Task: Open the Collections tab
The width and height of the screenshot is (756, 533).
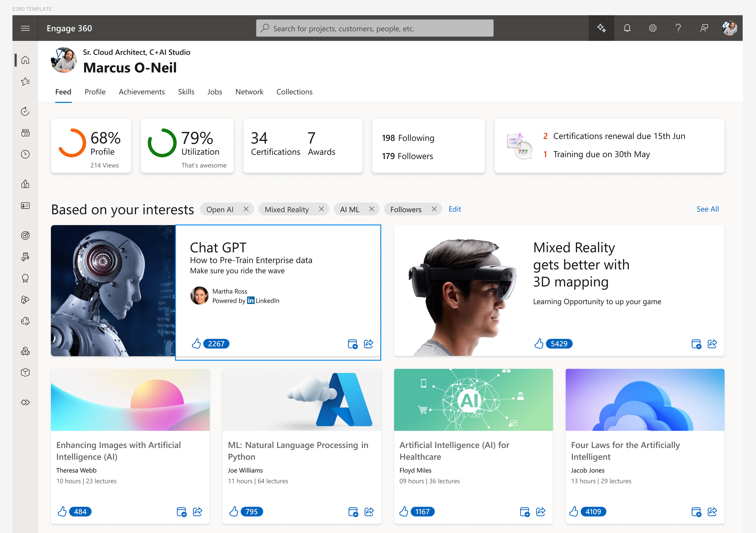Action: (x=294, y=92)
